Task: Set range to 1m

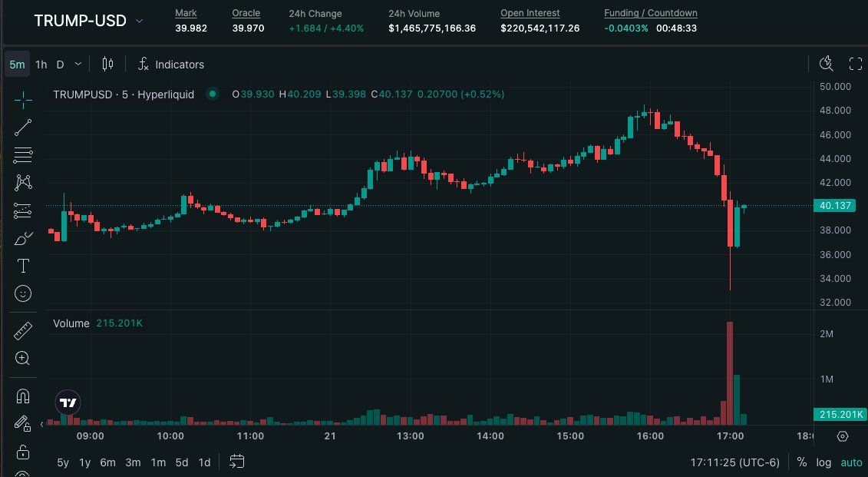Action: (x=158, y=462)
